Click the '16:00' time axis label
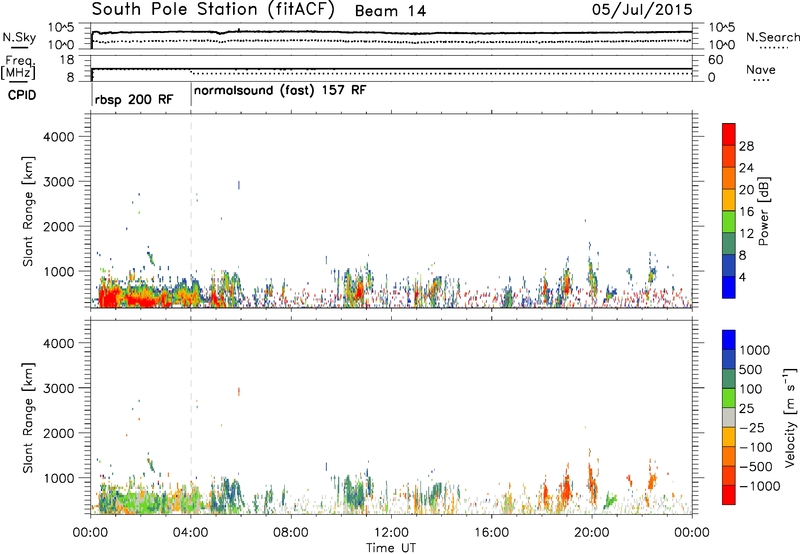This screenshot has width=800, height=554. pyautogui.click(x=491, y=533)
